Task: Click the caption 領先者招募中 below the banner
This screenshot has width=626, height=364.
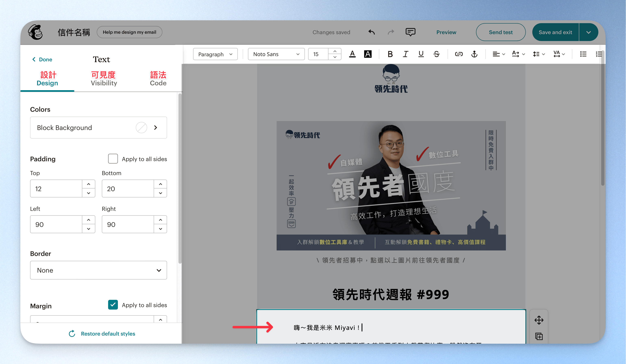Action: click(x=391, y=260)
